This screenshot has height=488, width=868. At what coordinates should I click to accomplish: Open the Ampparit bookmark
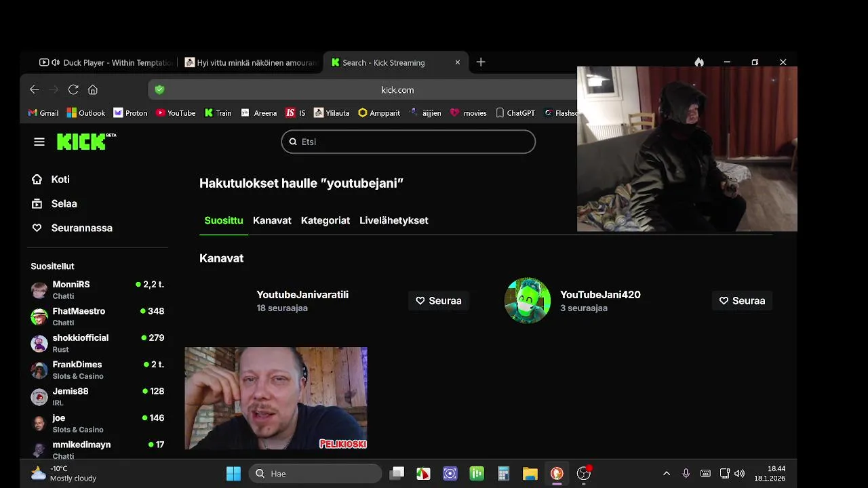coord(379,113)
